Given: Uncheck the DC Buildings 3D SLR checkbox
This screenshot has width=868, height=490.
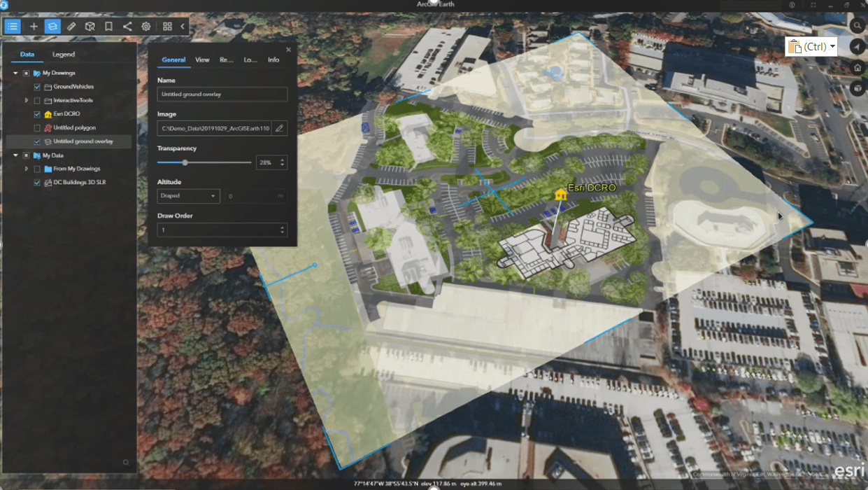Looking at the screenshot, I should coord(37,182).
